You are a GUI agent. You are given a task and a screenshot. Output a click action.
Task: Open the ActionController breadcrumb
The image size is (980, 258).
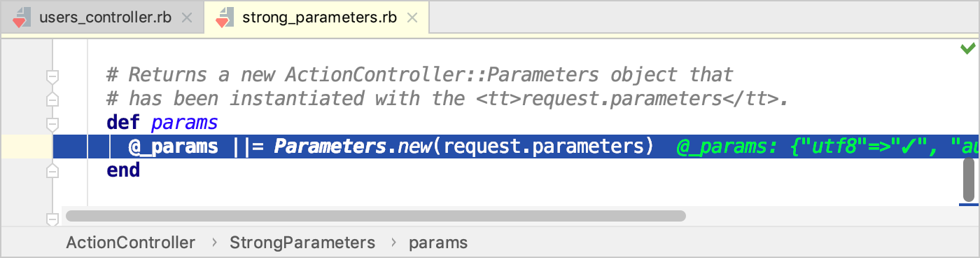click(131, 243)
